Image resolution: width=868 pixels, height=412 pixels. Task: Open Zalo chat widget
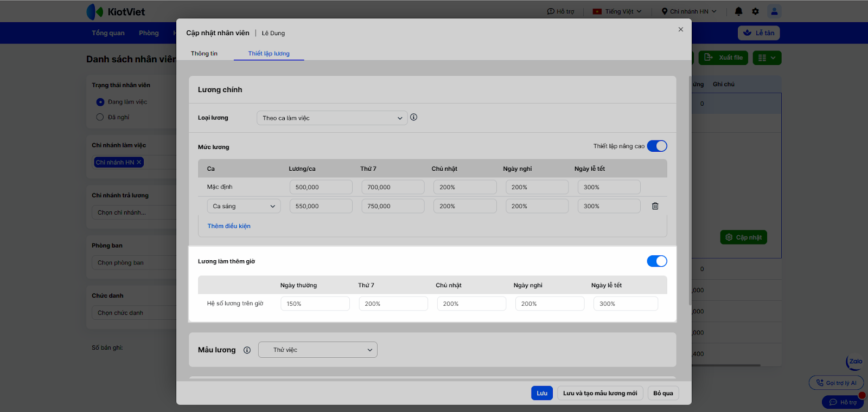pyautogui.click(x=854, y=362)
